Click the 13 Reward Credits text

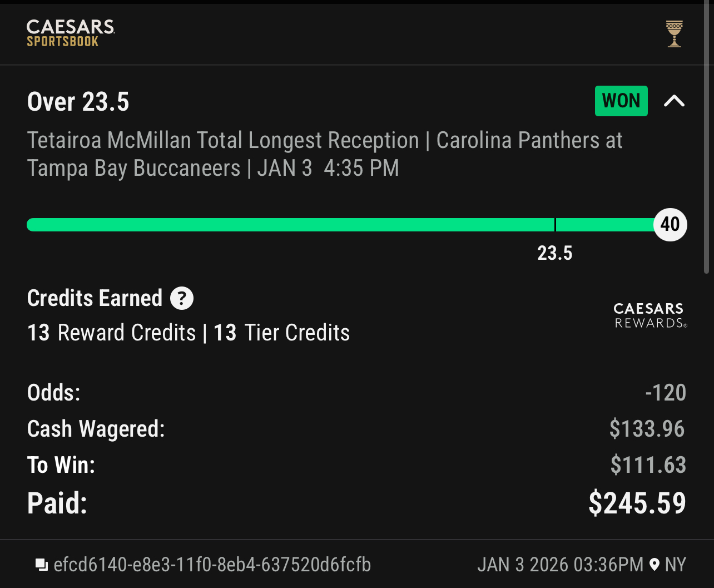click(112, 333)
